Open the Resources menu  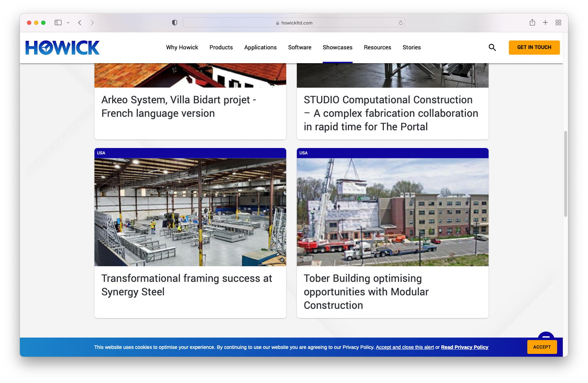377,47
